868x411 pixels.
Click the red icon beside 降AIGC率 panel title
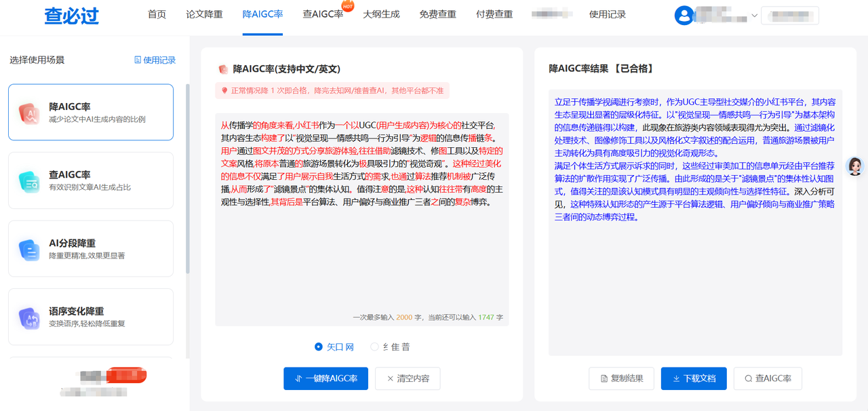click(222, 69)
